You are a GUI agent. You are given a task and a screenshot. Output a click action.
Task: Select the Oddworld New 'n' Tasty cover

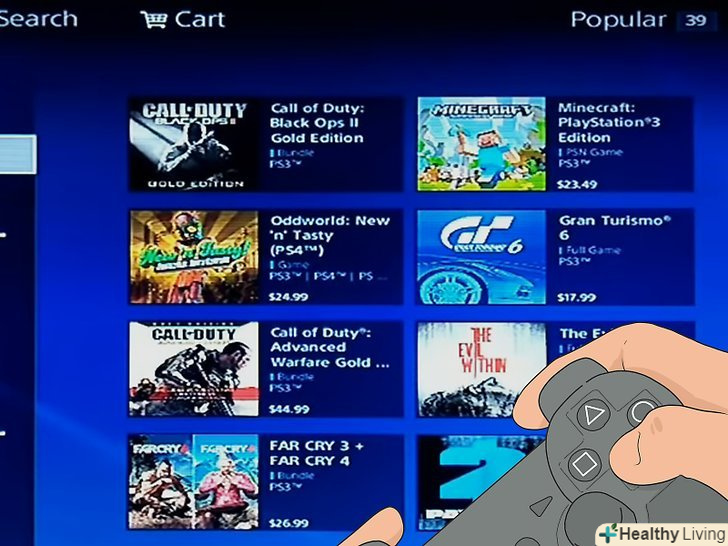coord(195,257)
